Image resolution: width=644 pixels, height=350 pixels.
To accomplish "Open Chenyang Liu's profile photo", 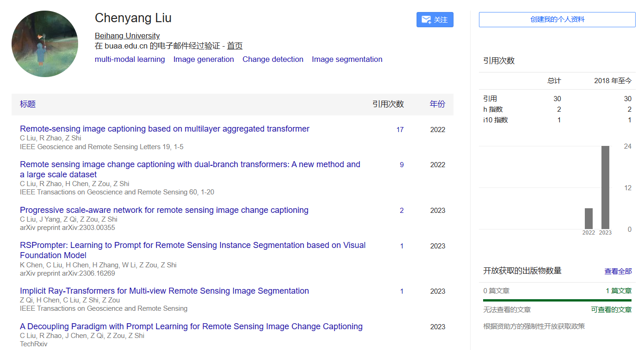I will (45, 43).
